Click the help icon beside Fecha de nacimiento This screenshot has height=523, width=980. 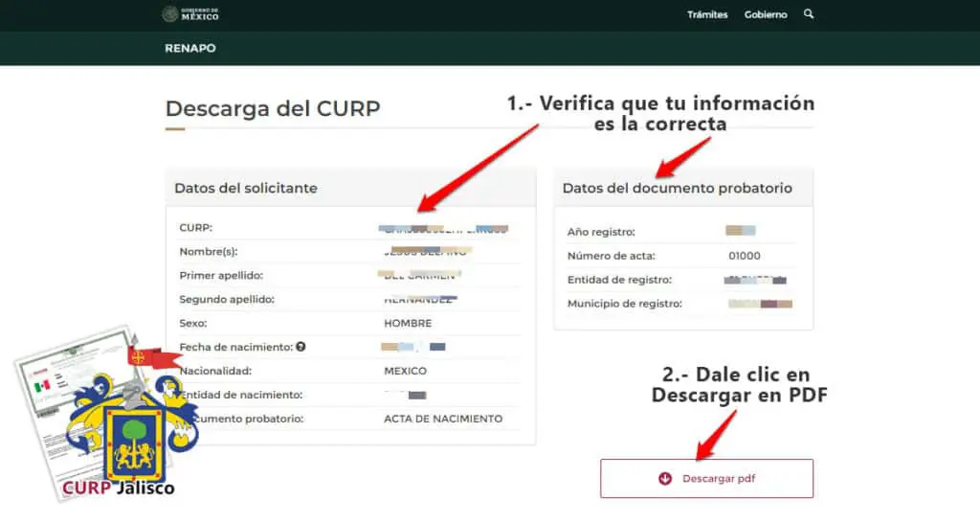301,347
